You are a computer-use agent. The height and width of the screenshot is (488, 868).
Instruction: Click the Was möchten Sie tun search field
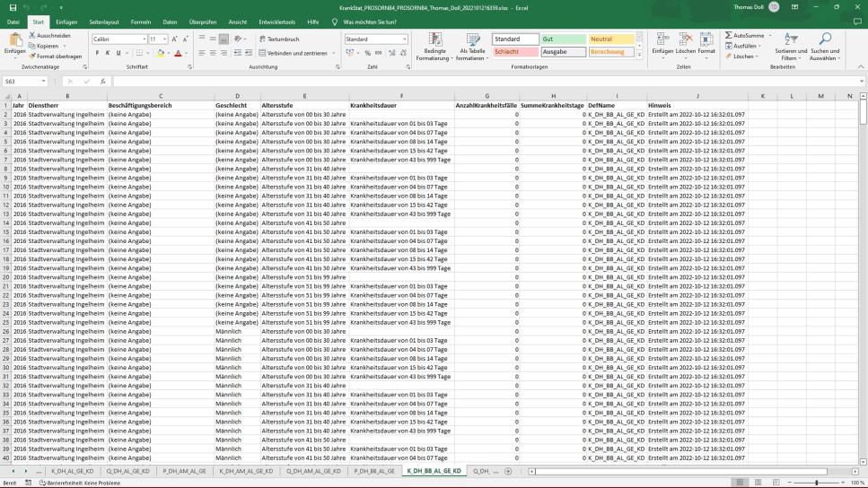click(x=370, y=22)
